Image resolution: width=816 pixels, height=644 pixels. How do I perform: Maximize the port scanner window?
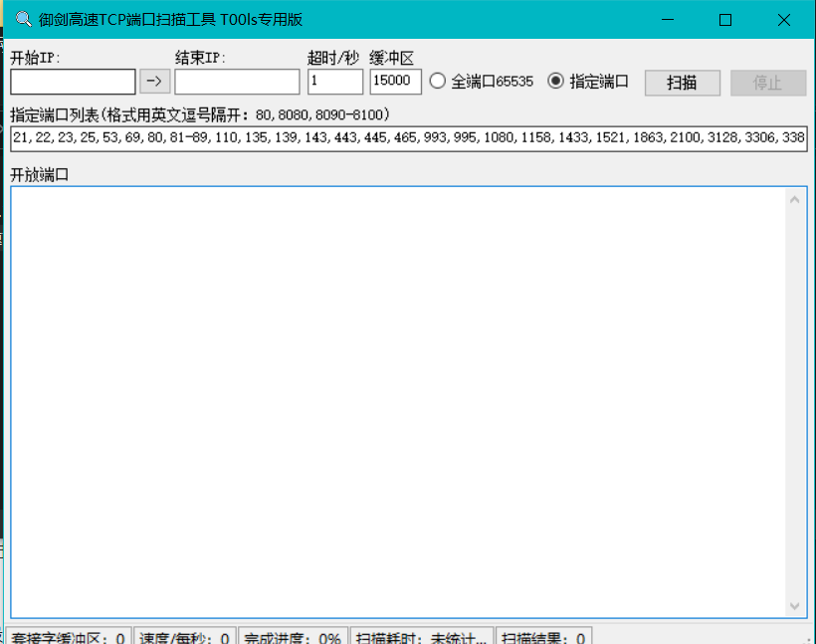(725, 20)
